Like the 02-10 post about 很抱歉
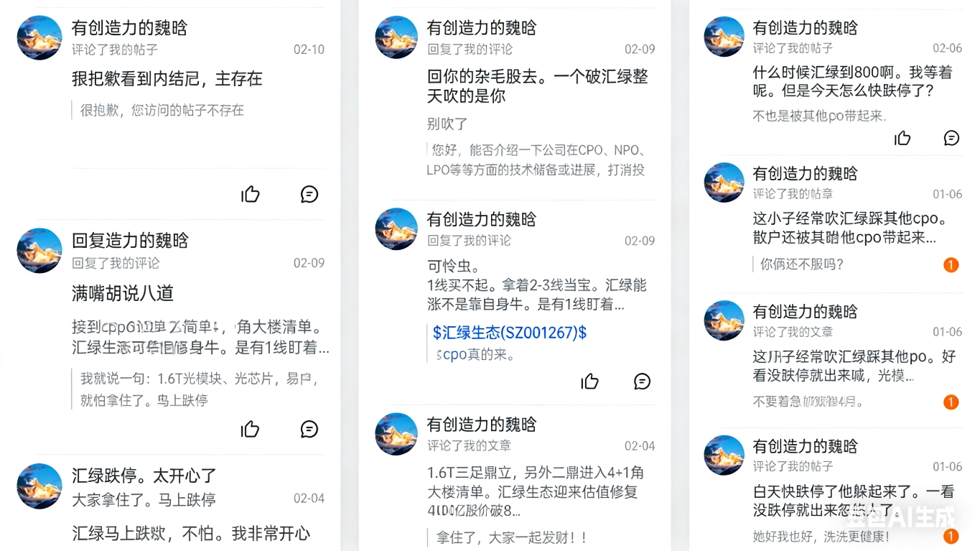The image size is (980, 551). [x=251, y=194]
